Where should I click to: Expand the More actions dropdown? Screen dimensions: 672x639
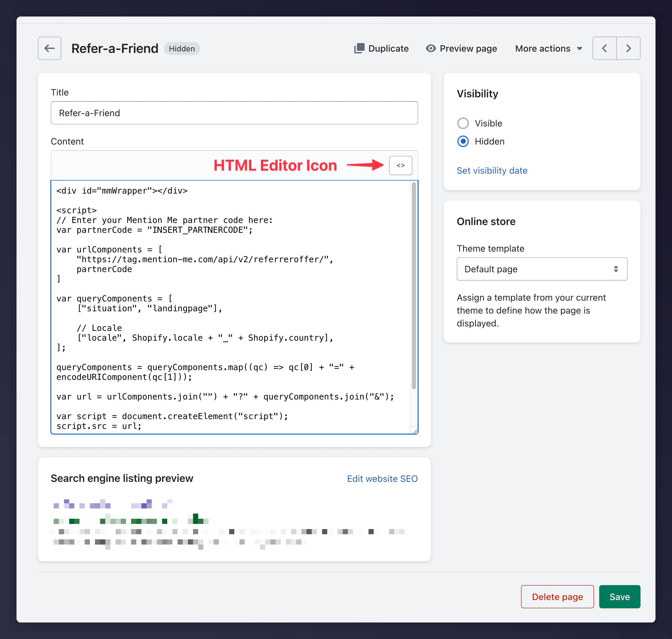[549, 48]
